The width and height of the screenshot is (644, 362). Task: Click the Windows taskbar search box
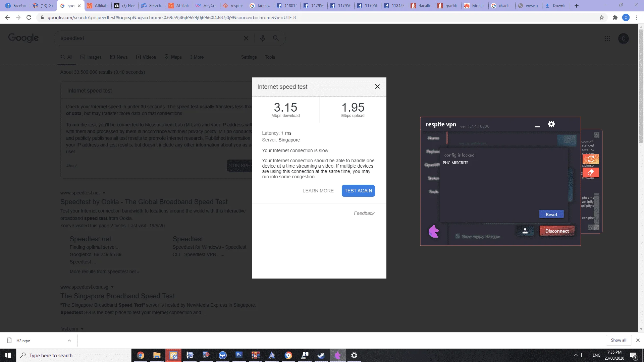74,355
